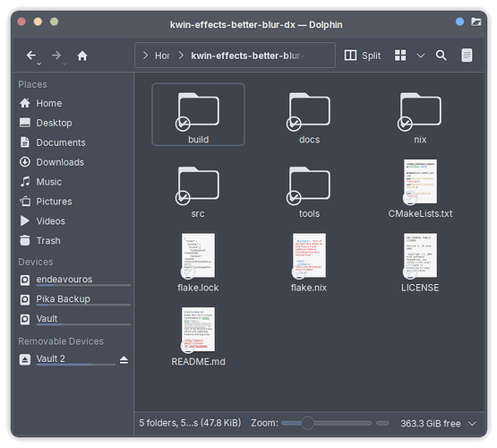The width and height of the screenshot is (497, 448).
Task: Expand the 363.3 GiB free dropdown
Action: click(472, 424)
